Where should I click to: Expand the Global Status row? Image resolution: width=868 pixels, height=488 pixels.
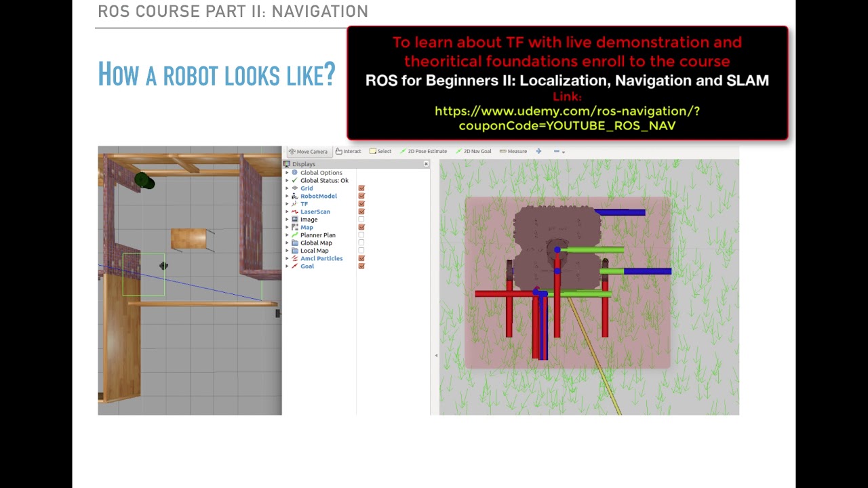coord(287,180)
